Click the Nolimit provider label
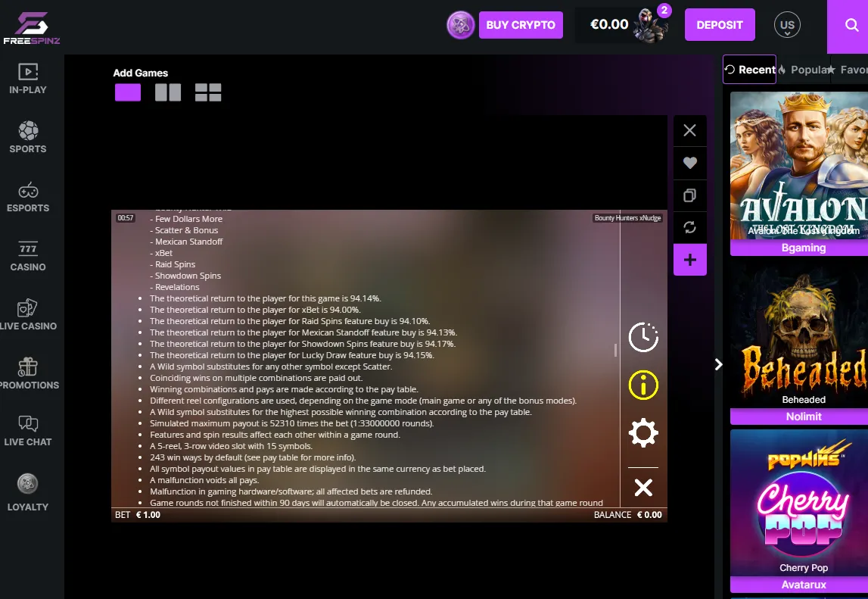The image size is (868, 599). point(803,416)
